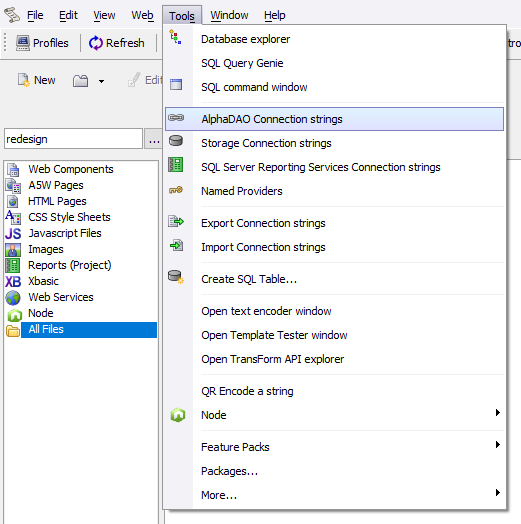Click the Refresh toolbar button
The height and width of the screenshot is (524, 521).
(x=117, y=43)
